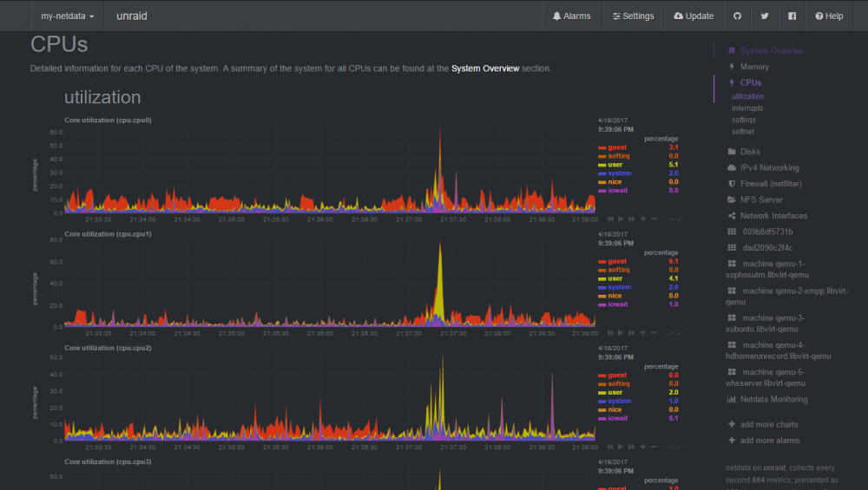
Task: Open the GitHub icon in navbar
Action: 737,16
